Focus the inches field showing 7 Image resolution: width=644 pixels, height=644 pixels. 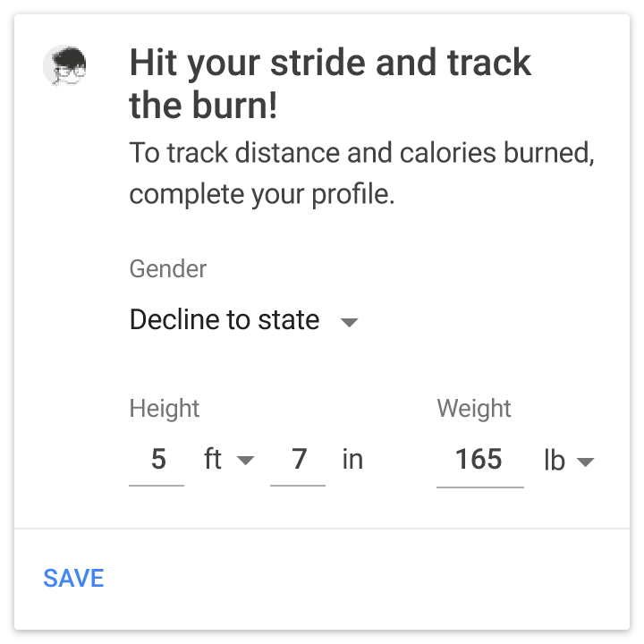(298, 460)
